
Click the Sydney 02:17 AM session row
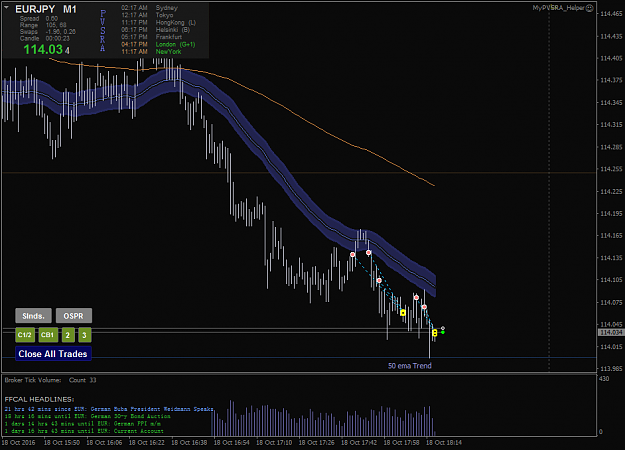(150, 8)
